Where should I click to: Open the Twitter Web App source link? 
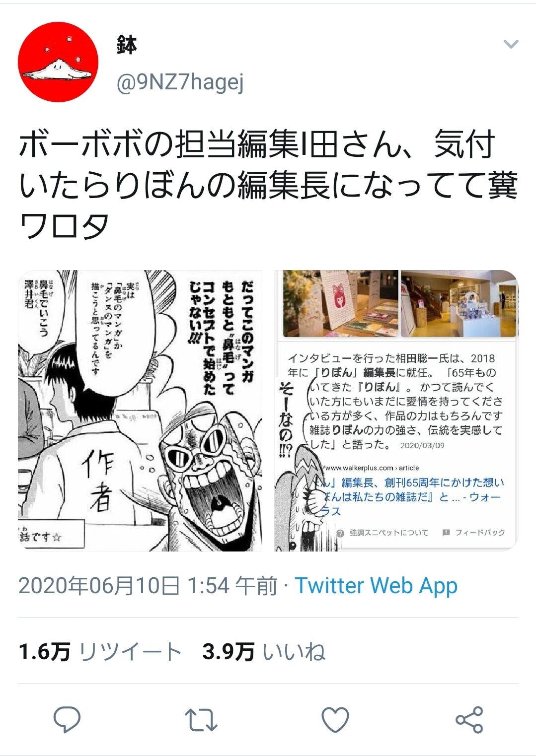(376, 586)
